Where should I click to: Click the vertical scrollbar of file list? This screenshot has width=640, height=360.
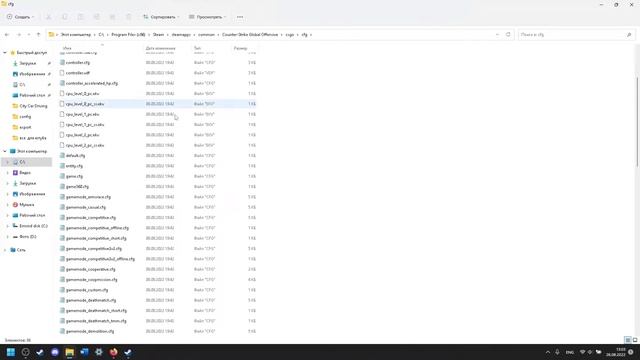tap(637, 122)
